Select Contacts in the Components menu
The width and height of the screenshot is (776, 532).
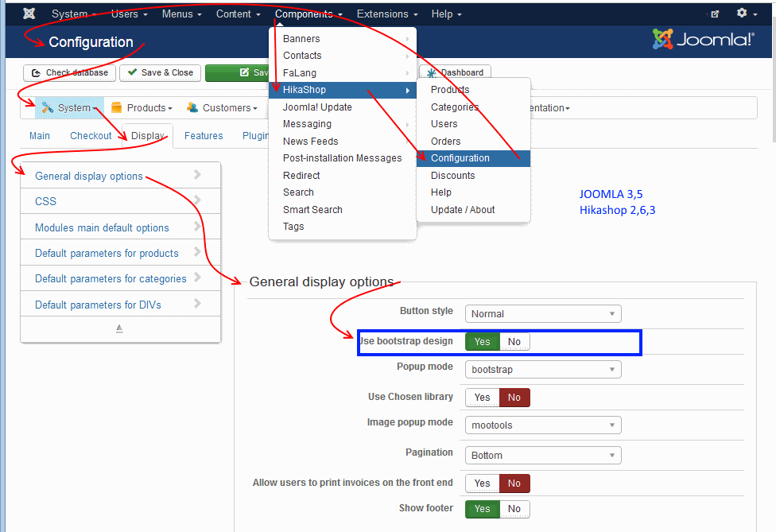[343, 56]
